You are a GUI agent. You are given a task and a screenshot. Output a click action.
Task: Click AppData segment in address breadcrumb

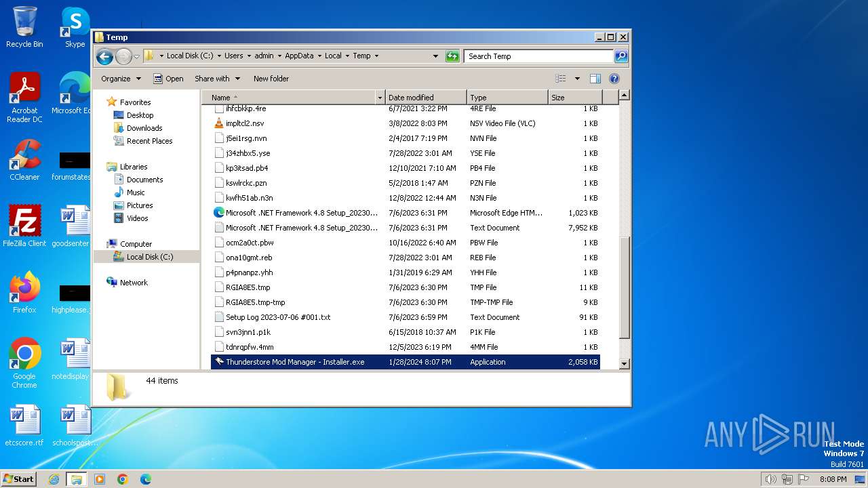pos(299,56)
